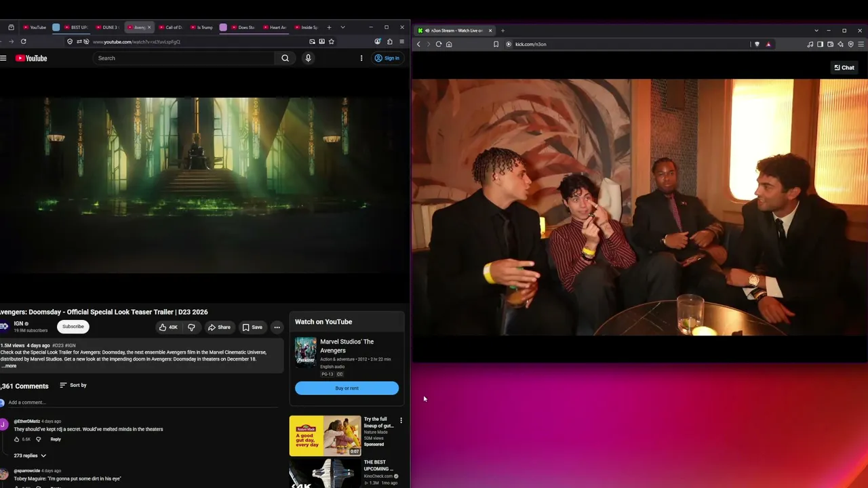
Task: Switch to the Inside tab in Firefox
Action: (307, 27)
